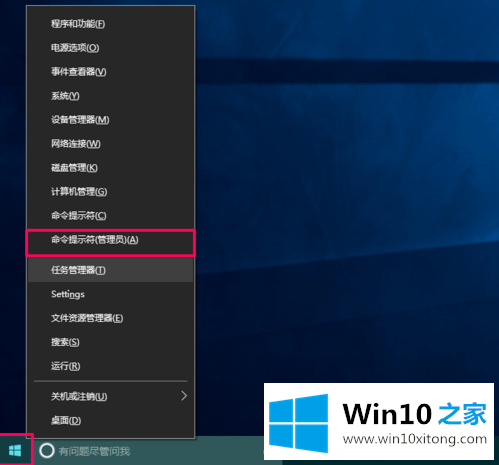Click the Windows Start button

(15, 451)
